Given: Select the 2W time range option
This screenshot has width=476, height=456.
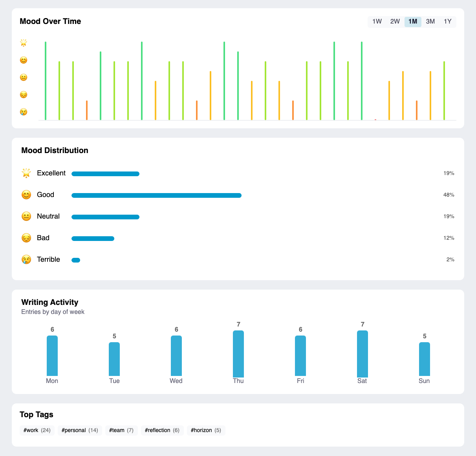Looking at the screenshot, I should pyautogui.click(x=394, y=22).
